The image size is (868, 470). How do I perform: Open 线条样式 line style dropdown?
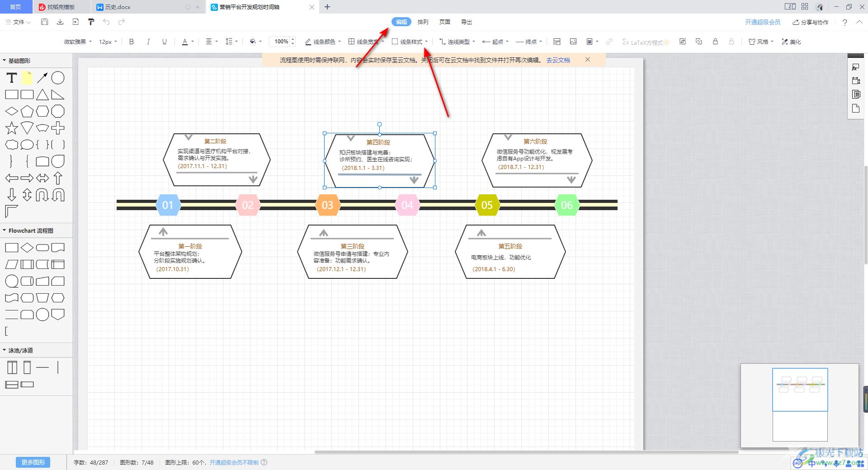(410, 42)
